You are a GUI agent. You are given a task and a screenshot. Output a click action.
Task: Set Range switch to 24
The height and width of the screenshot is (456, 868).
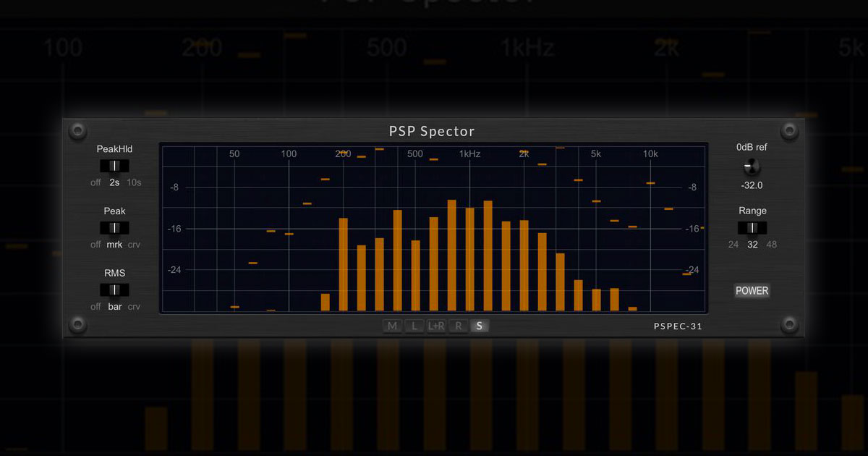click(733, 245)
